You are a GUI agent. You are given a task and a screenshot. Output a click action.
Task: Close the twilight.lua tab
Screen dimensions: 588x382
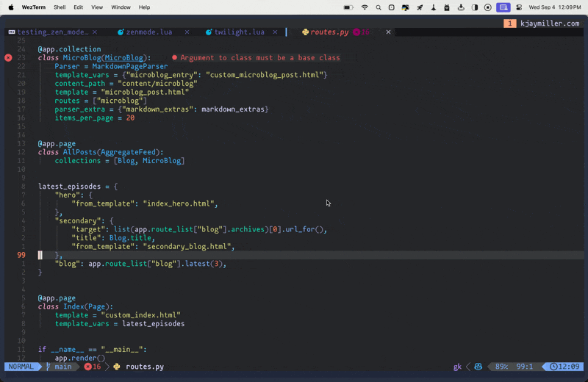[x=275, y=32]
